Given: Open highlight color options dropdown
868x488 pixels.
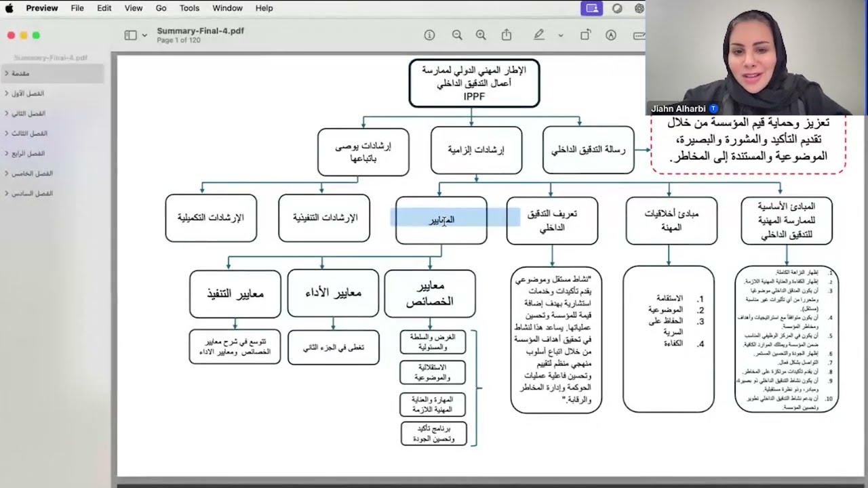Looking at the screenshot, I should point(561,35).
